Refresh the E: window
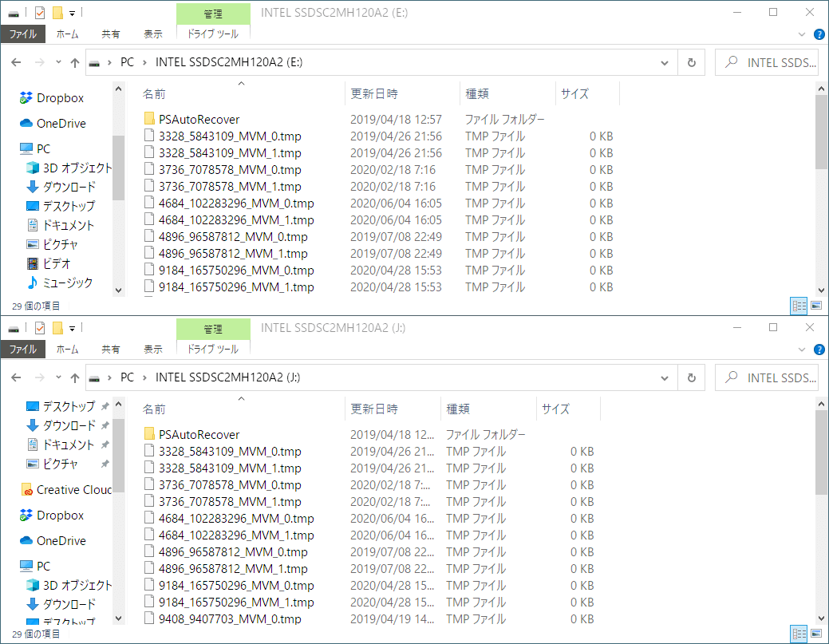The height and width of the screenshot is (644, 829). pyautogui.click(x=692, y=63)
